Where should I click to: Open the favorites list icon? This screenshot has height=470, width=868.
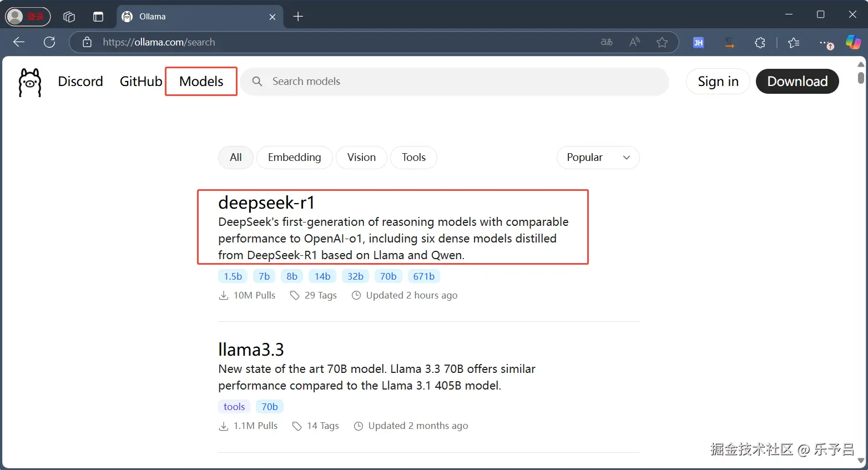(x=794, y=42)
